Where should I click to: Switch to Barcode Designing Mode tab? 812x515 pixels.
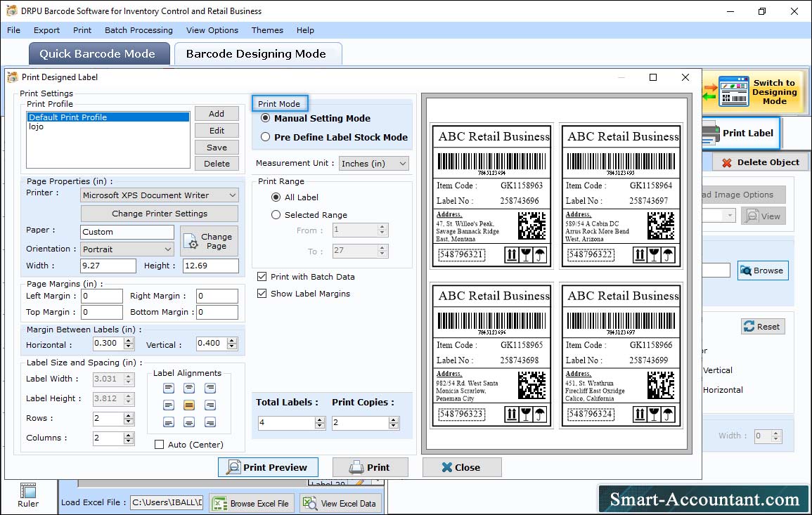click(257, 54)
